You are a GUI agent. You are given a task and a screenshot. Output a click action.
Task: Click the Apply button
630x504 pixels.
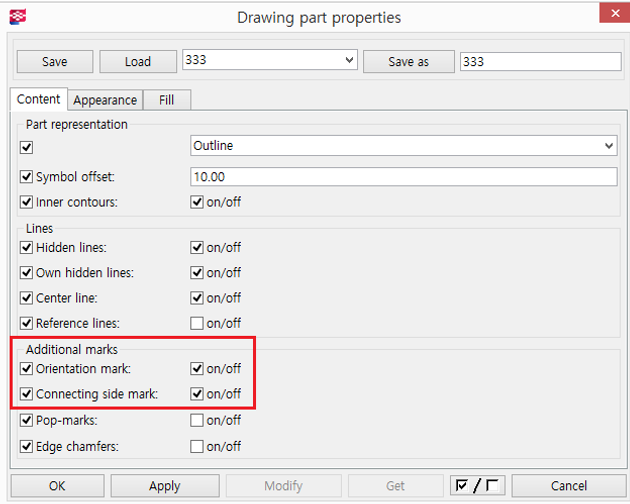165,486
